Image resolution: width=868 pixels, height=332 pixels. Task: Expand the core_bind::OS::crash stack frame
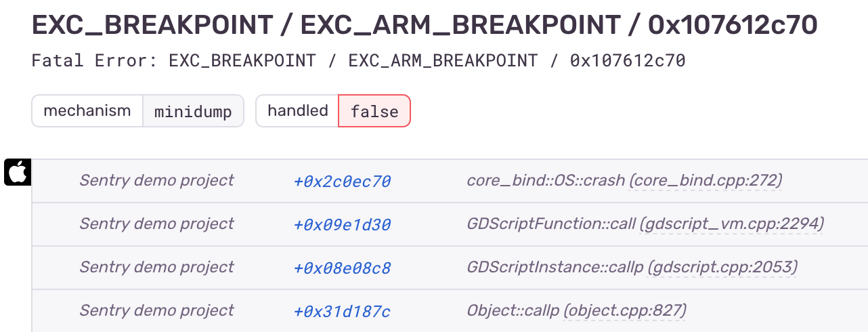pyautogui.click(x=546, y=181)
